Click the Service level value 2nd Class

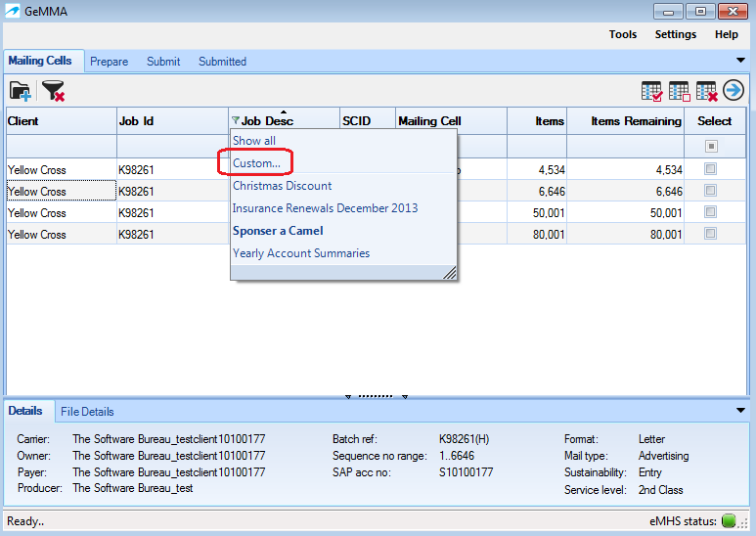coord(660,490)
